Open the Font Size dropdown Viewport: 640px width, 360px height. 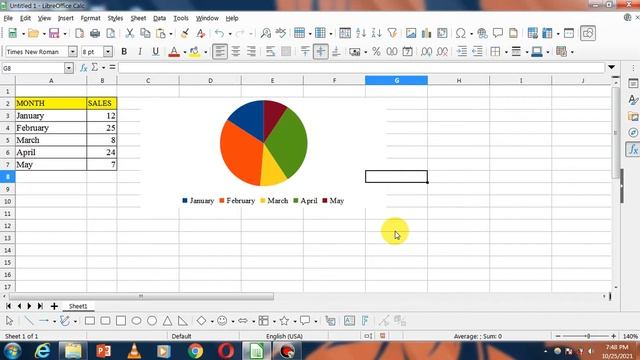point(108,51)
